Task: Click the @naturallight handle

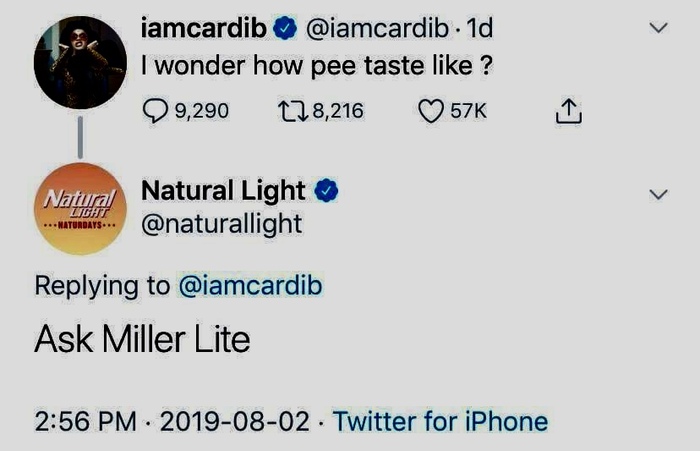Action: [x=221, y=223]
